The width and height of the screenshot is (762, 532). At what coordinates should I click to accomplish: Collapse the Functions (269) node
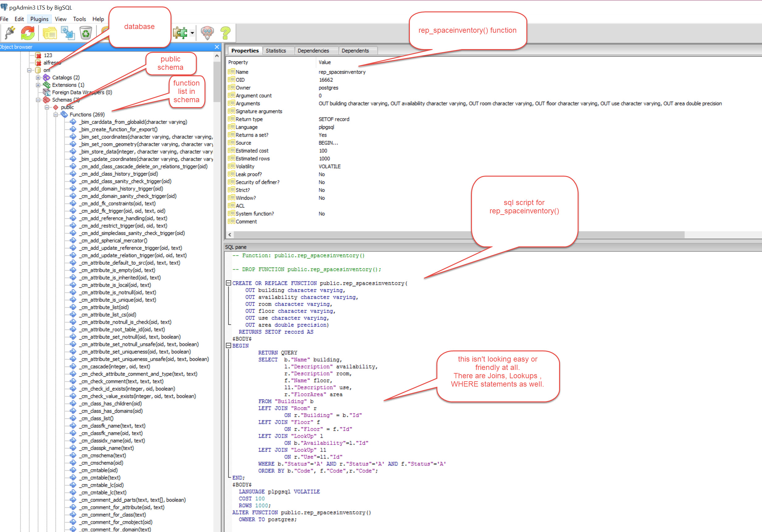click(x=56, y=115)
